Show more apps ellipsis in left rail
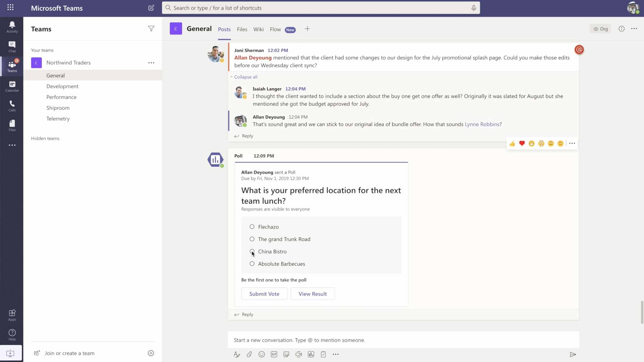The image size is (644, 362). (12, 145)
